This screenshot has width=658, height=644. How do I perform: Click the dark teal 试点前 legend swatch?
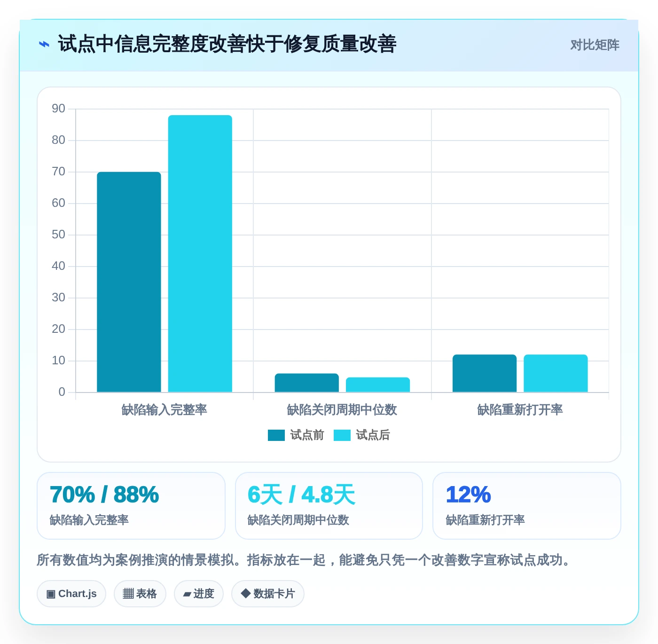click(x=276, y=435)
